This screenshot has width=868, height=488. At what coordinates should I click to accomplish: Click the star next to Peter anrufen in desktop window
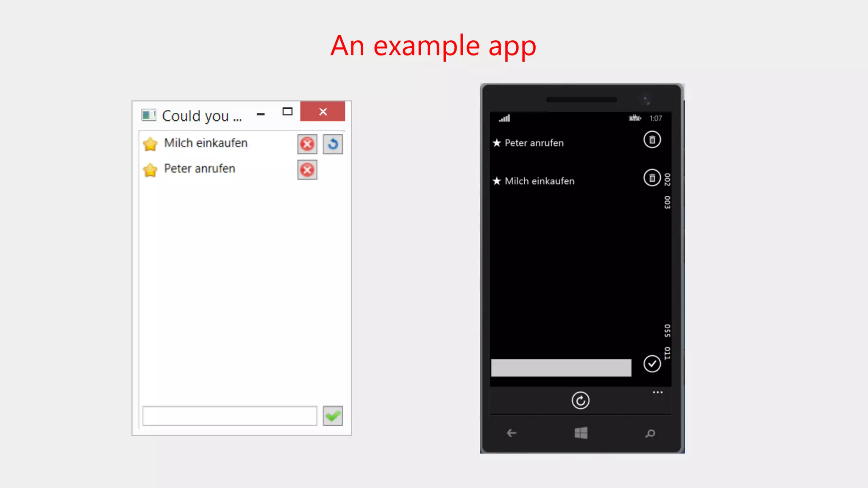coord(150,170)
